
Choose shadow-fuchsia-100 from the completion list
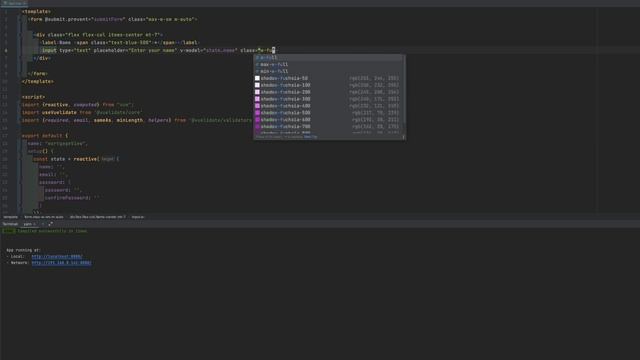tap(329, 85)
